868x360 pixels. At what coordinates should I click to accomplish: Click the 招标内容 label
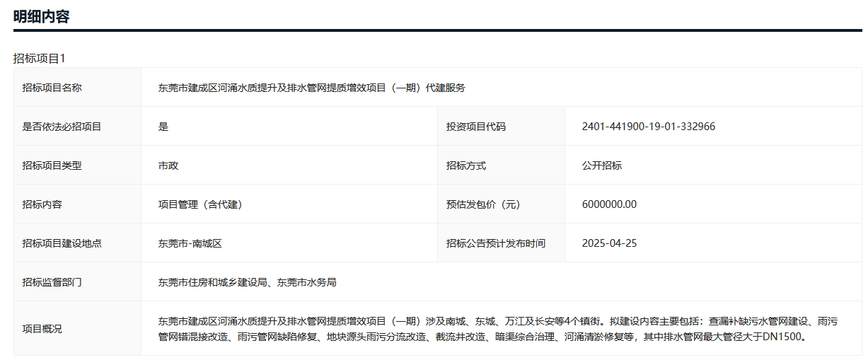pos(42,204)
